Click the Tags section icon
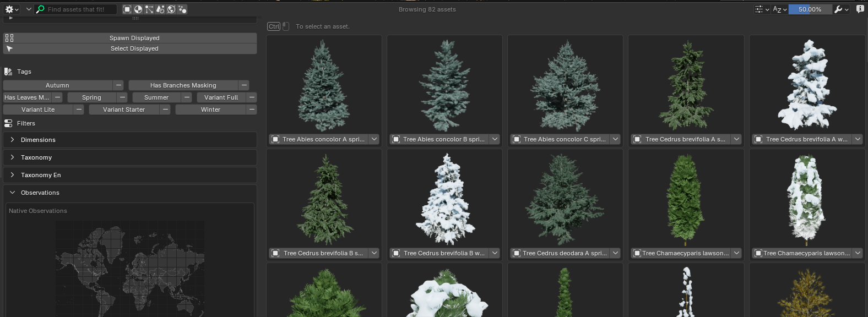Viewport: 868px width, 317px height. point(8,72)
